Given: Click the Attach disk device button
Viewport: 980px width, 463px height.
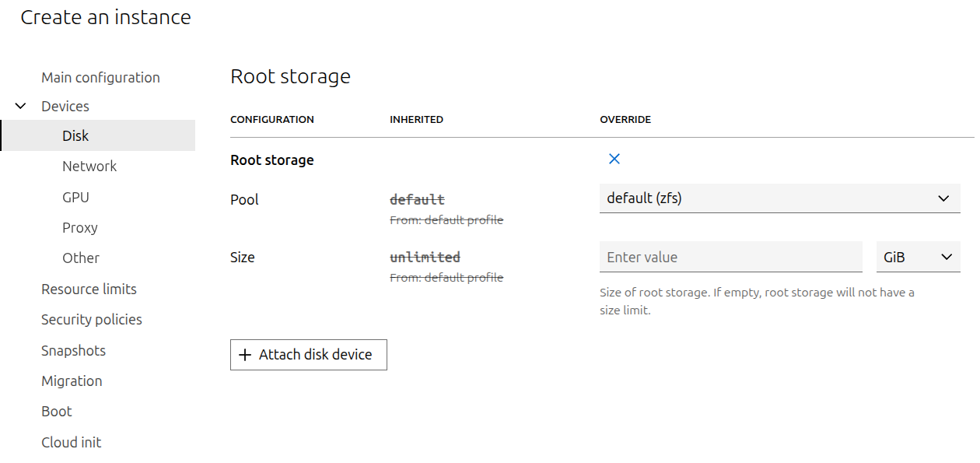Looking at the screenshot, I should (308, 355).
